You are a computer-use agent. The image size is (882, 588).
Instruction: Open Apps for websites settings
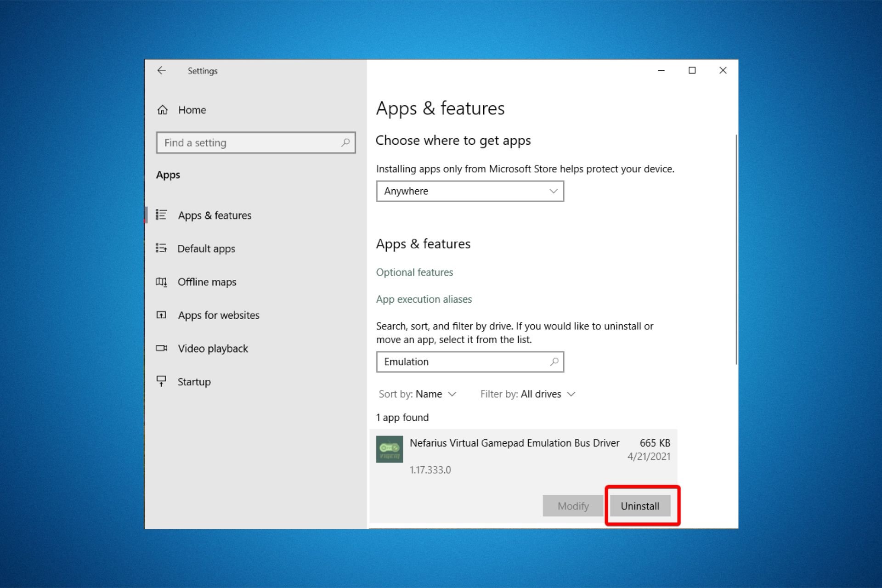tap(219, 315)
